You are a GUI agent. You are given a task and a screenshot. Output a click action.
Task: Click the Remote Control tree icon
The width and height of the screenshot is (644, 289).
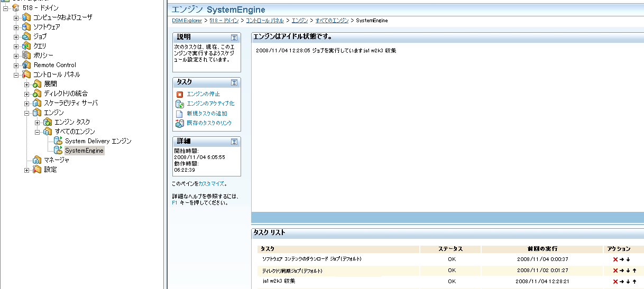(x=26, y=65)
